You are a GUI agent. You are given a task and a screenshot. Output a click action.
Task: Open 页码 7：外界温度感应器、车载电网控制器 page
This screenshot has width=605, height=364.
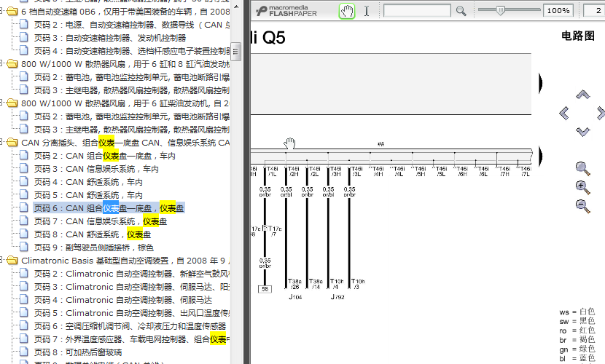[x=132, y=339]
